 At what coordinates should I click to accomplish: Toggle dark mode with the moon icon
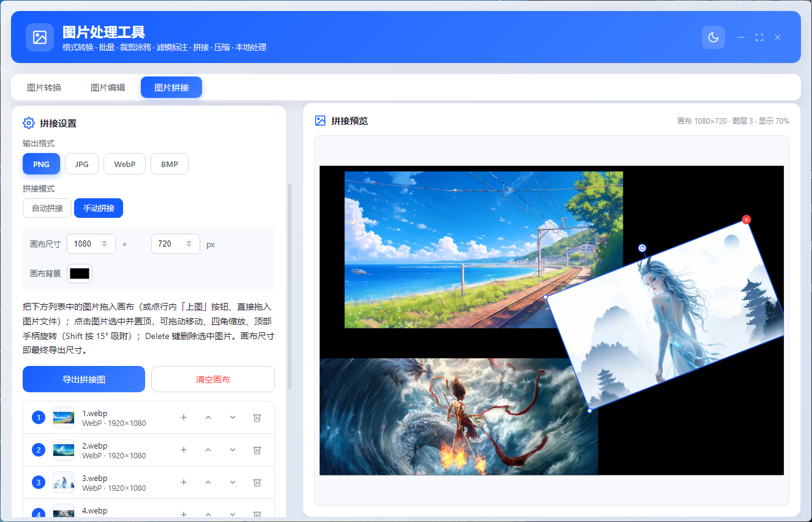[x=713, y=37]
